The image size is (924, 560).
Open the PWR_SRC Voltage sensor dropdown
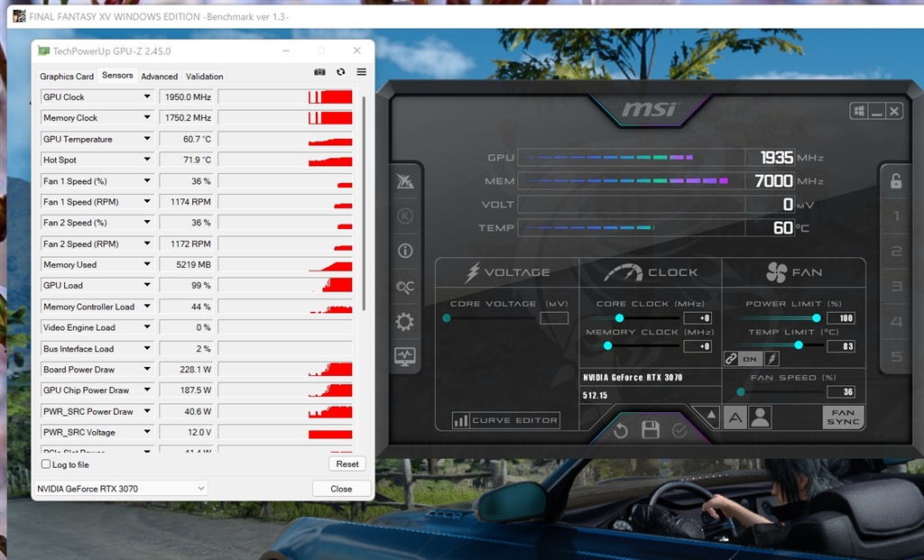[147, 432]
